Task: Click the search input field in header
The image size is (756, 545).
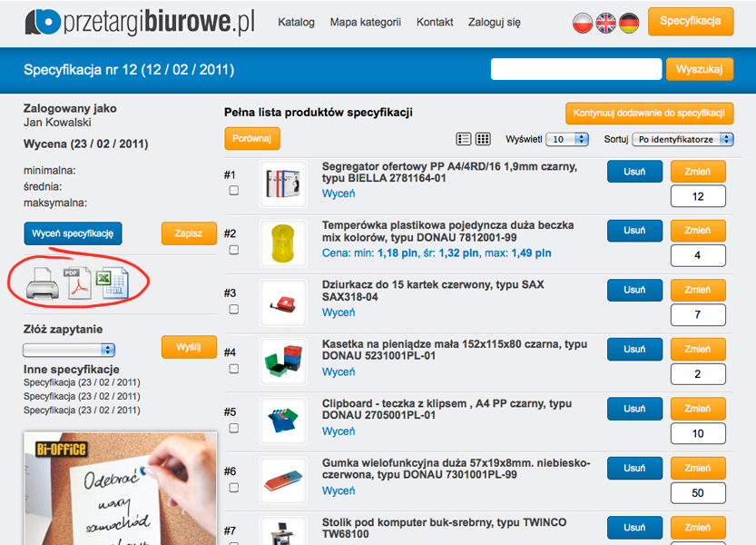Action: tap(576, 69)
